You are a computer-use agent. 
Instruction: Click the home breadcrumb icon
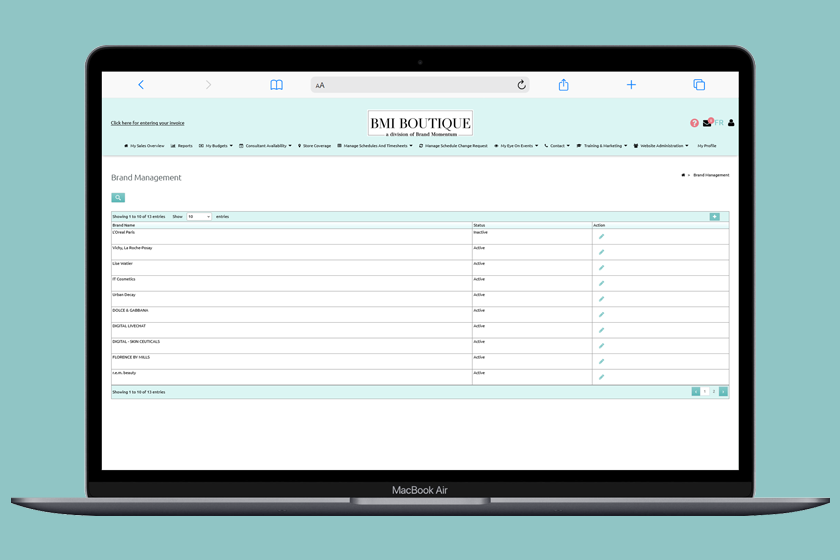(683, 175)
